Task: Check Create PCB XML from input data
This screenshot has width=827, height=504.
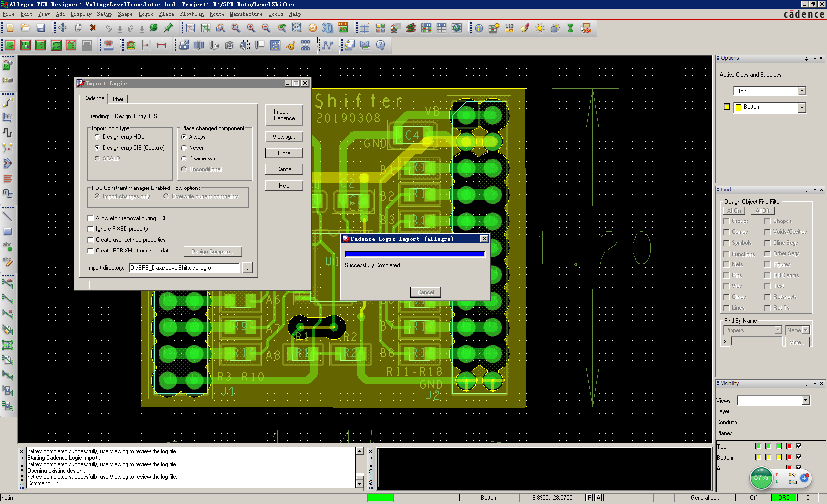Action: 90,251
